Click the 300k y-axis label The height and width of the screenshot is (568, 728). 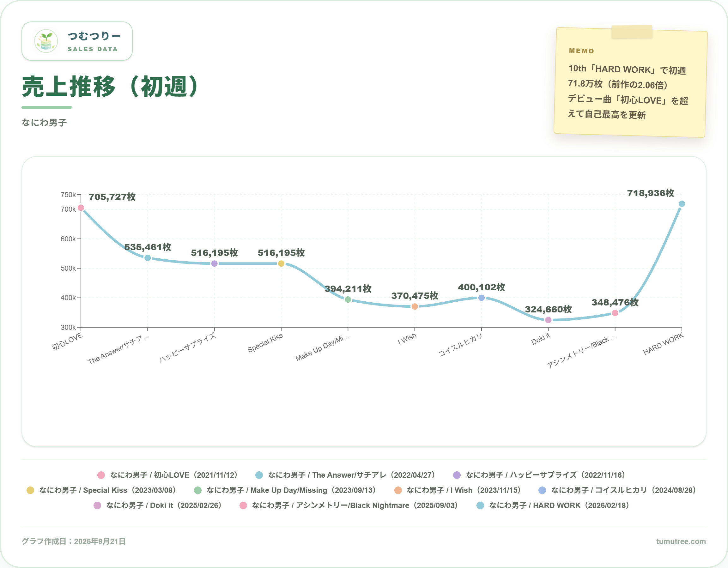click(68, 327)
